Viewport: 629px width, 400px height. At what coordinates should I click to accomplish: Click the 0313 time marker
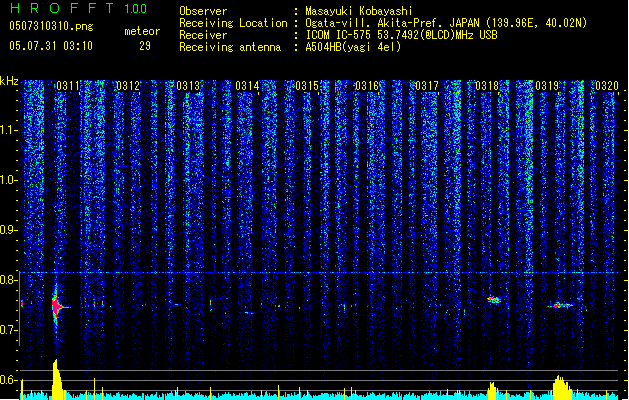click(x=188, y=85)
